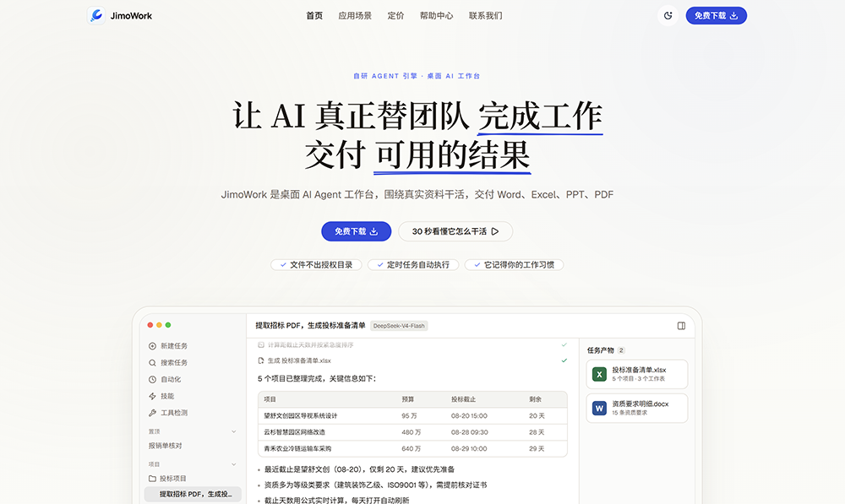This screenshot has width=845, height=504.
Task: Click the 08-28 09:30 deadline cell
Action: pos(469,432)
